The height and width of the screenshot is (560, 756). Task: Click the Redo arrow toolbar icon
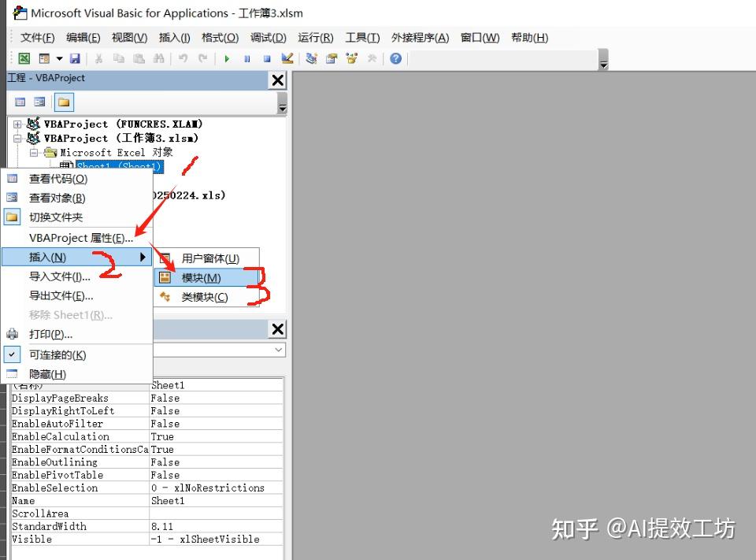tap(202, 58)
